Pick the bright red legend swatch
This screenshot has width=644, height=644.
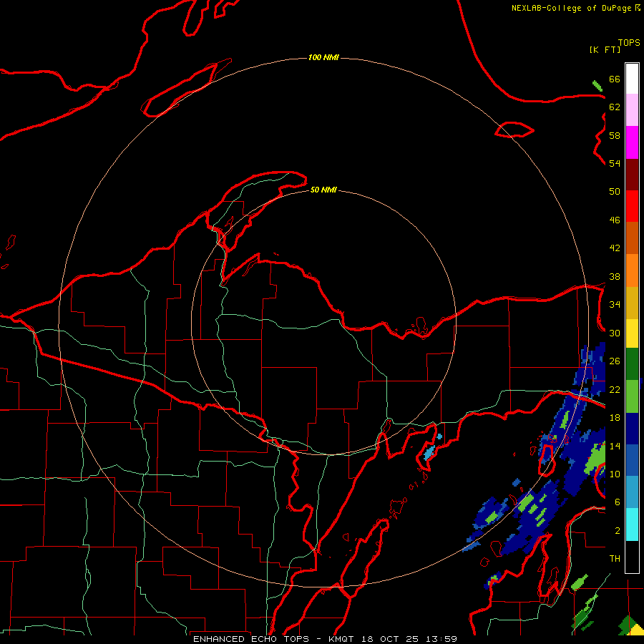coord(632,206)
